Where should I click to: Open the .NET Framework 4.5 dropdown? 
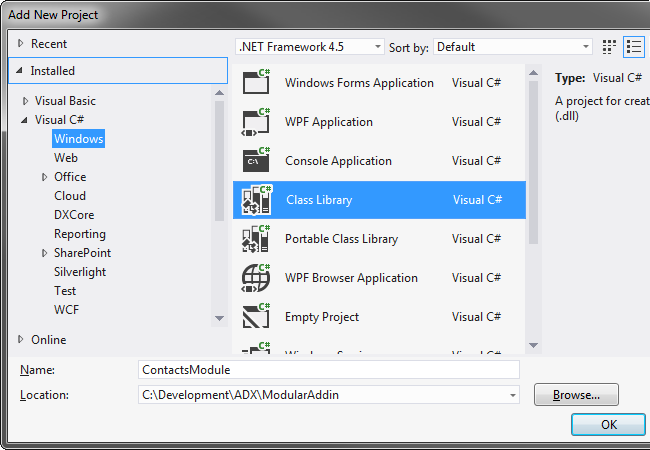click(310, 47)
